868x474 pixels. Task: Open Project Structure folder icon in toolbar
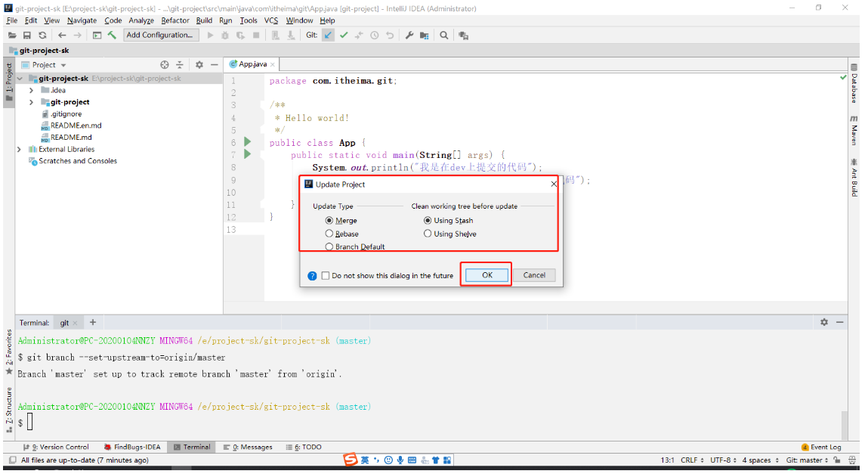click(x=425, y=36)
